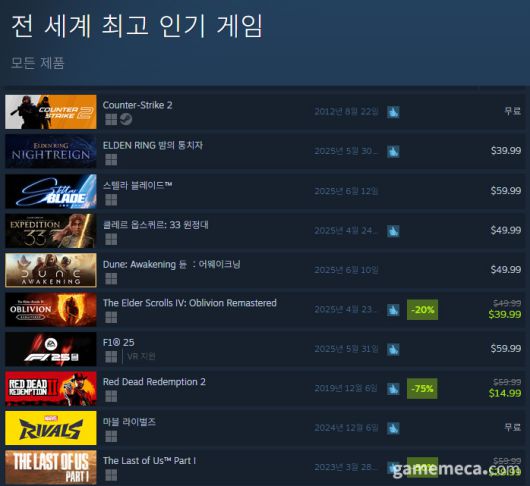
Task: Click the Steam logo icon under Counter-Strike 2
Action: click(x=126, y=119)
